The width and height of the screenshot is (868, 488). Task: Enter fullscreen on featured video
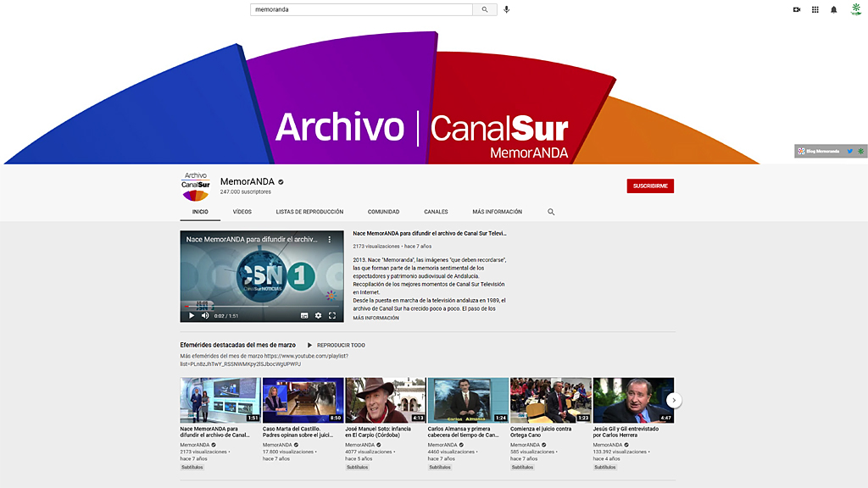[332, 315]
